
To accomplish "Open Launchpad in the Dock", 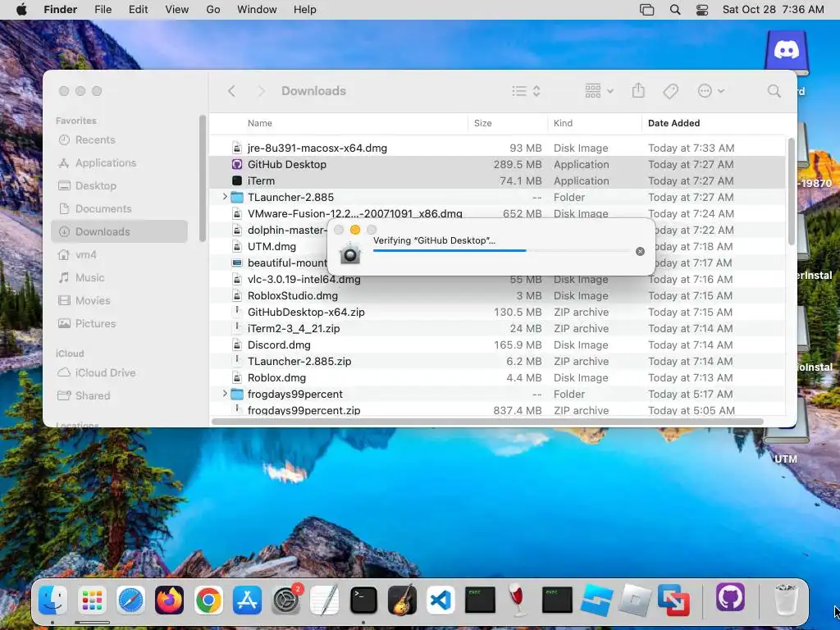I will click(92, 600).
